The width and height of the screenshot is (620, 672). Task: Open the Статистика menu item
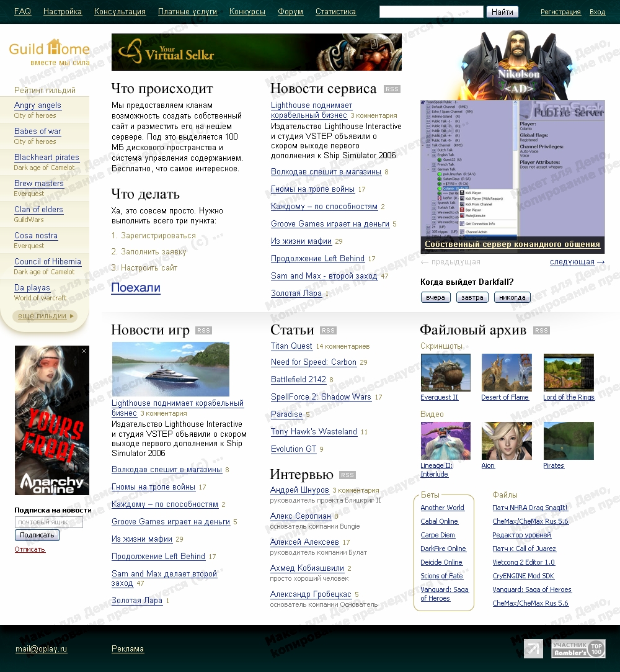335,12
